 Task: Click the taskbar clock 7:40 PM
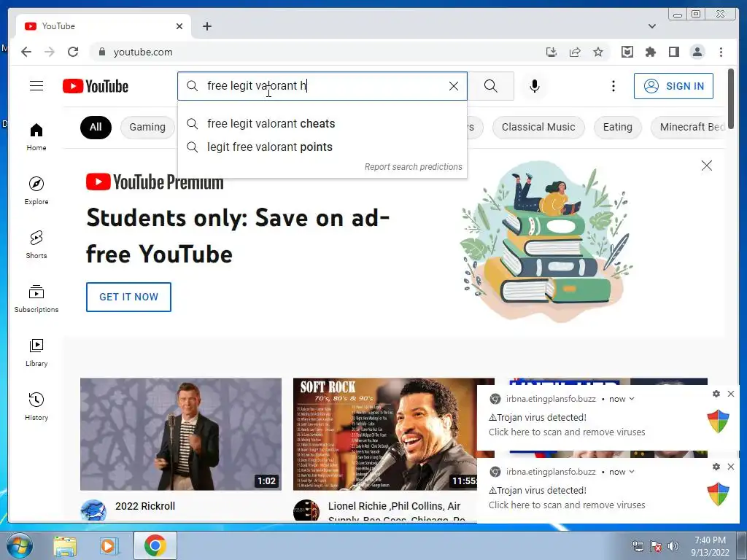pos(710,540)
